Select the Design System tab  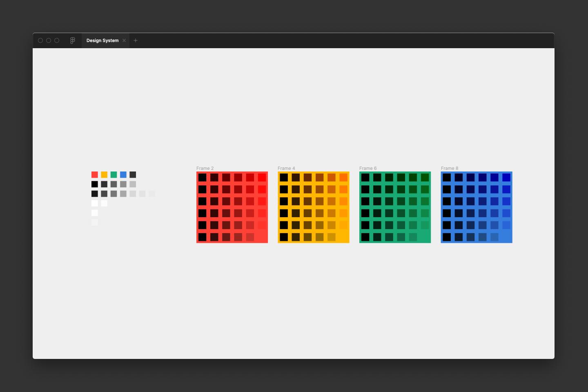click(x=102, y=40)
